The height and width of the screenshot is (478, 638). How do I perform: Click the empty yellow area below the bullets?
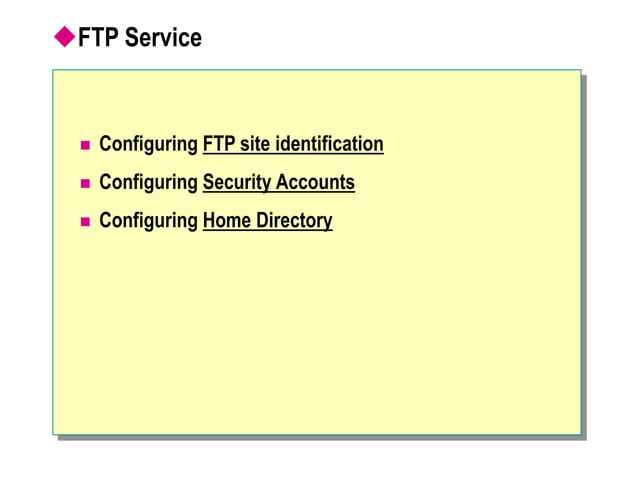pos(317,334)
